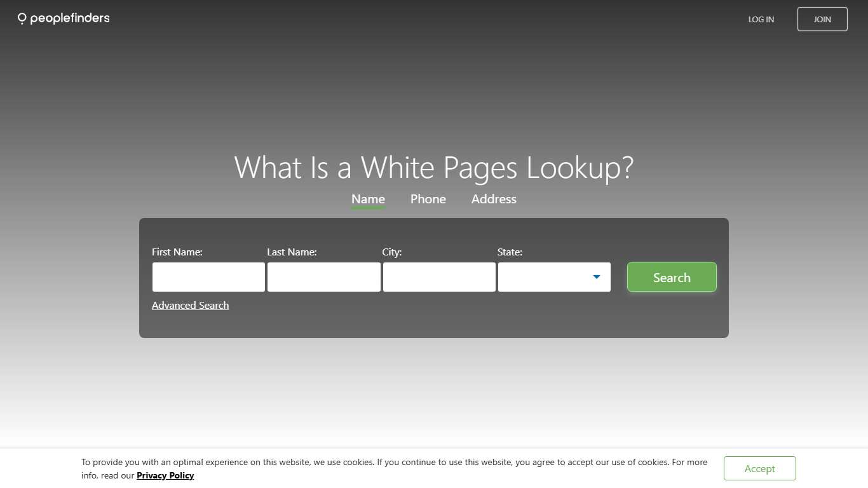Click JOIN to create an account
This screenshot has height=488, width=868.
pyautogui.click(x=822, y=19)
